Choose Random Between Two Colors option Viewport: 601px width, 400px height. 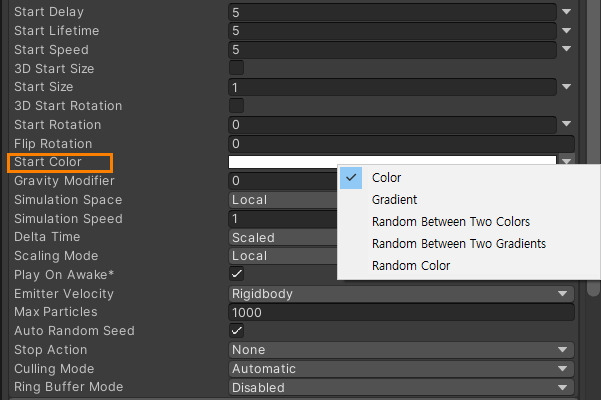pyautogui.click(x=468, y=222)
